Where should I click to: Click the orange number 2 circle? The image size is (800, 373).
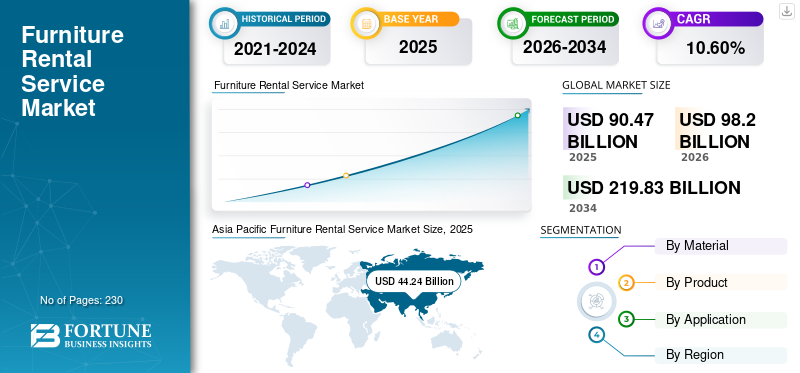[x=627, y=283]
